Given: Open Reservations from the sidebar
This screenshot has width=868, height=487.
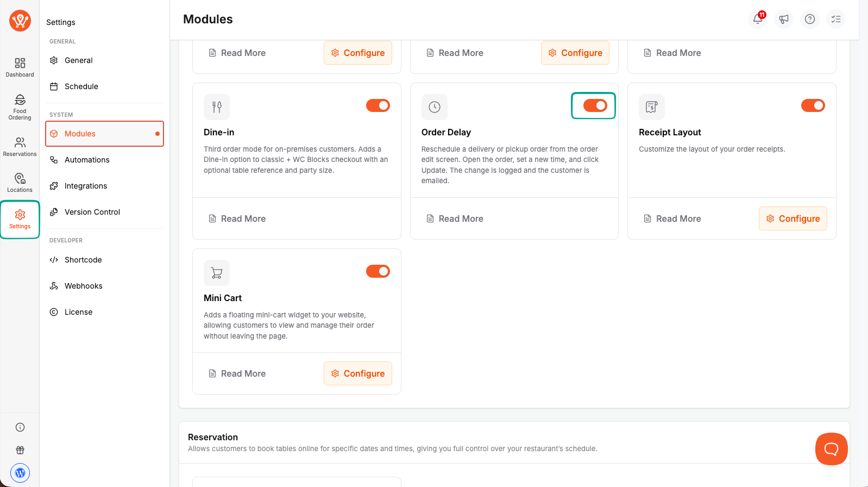Looking at the screenshot, I should pos(20,147).
